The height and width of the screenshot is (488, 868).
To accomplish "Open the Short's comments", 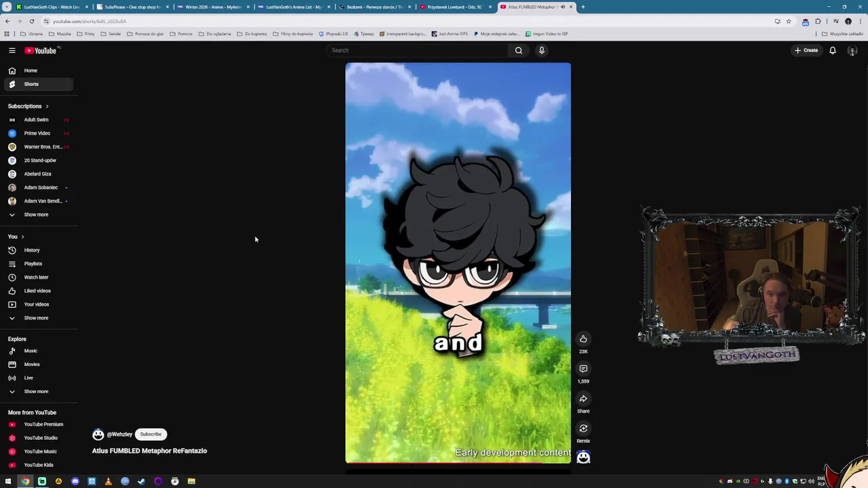I will 583,369.
